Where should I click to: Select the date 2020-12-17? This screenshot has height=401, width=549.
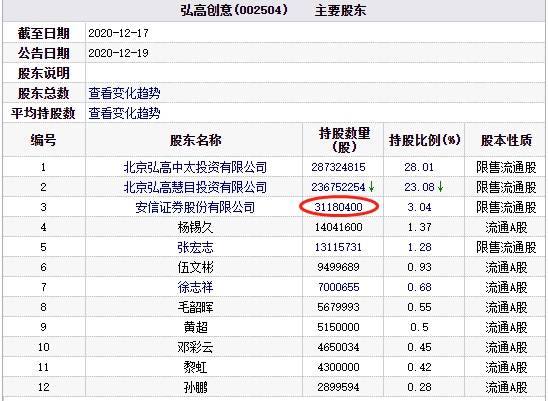click(118, 33)
